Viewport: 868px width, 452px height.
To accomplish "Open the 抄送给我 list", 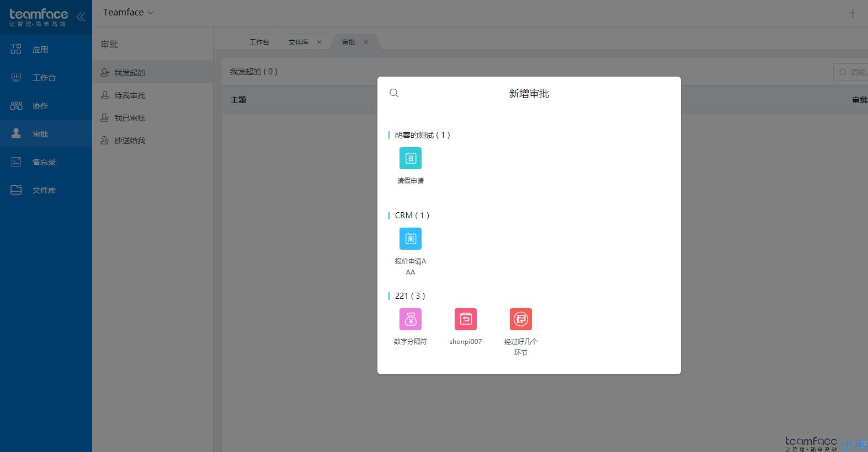I will click(x=130, y=141).
